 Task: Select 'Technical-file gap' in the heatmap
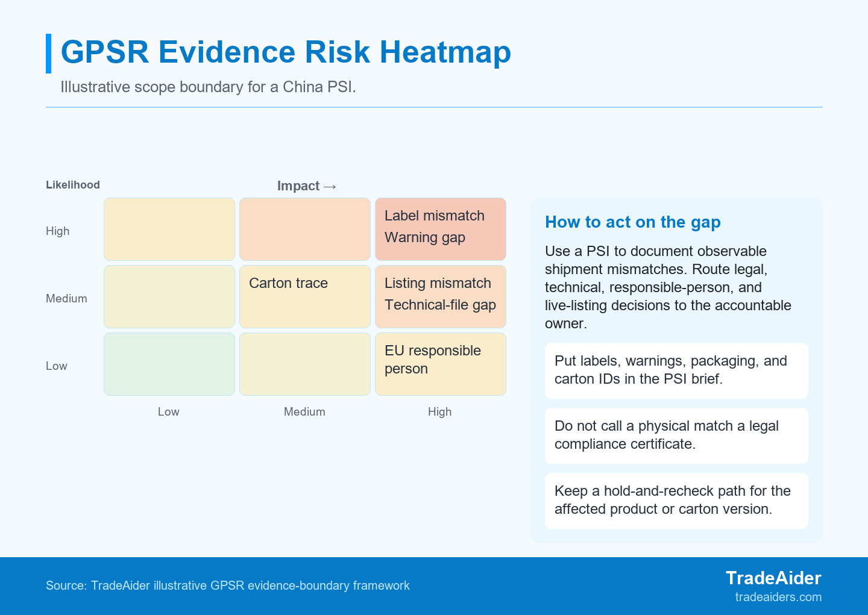(x=440, y=305)
